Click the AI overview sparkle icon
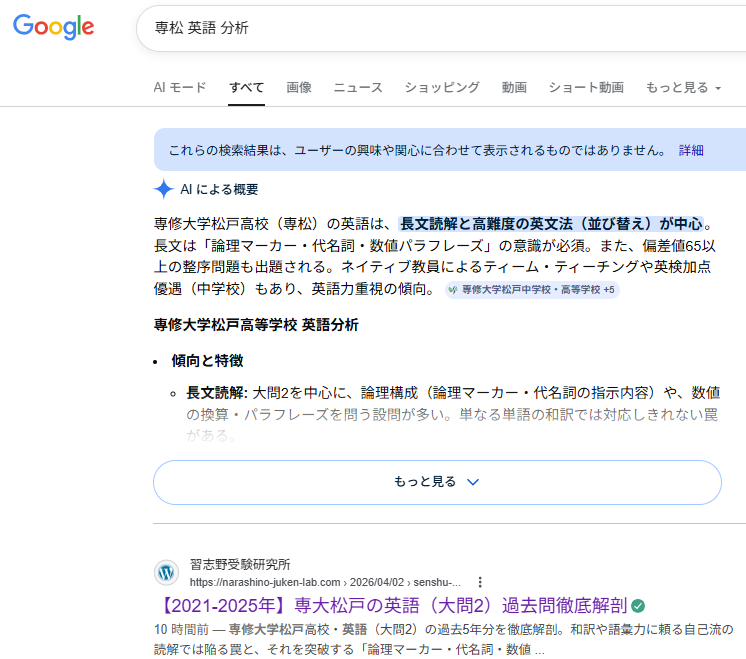The height and width of the screenshot is (659, 746). (164, 189)
